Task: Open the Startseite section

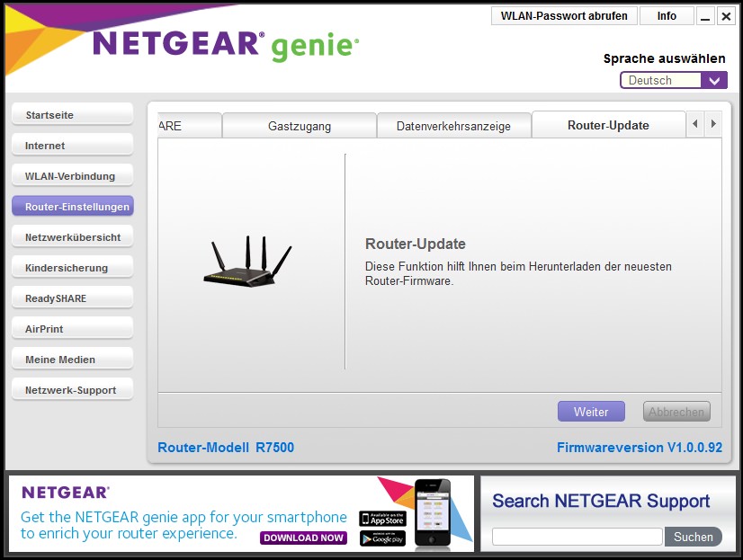Action: pos(73,114)
